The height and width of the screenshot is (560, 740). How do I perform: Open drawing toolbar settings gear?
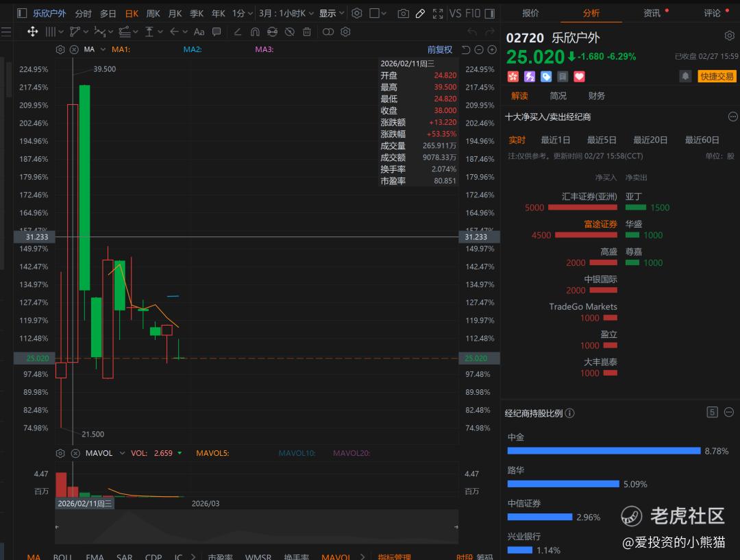tap(345, 32)
